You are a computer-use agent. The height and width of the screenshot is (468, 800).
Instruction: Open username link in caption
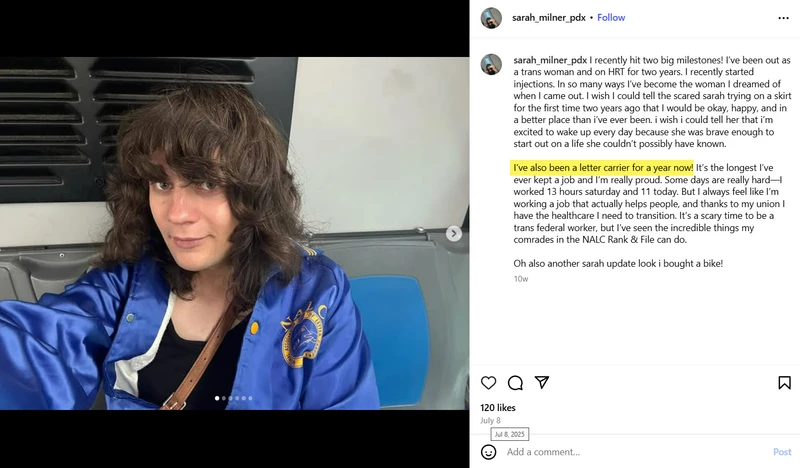click(x=550, y=60)
